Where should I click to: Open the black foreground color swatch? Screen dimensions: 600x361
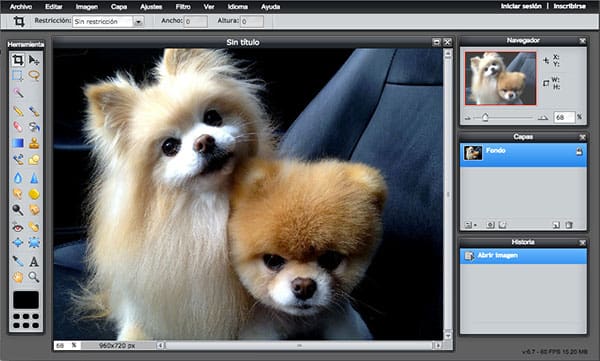coord(26,300)
